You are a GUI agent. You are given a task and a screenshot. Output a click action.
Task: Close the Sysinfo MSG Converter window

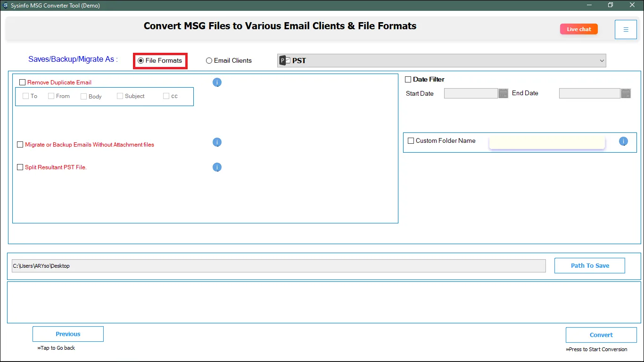[633, 5]
